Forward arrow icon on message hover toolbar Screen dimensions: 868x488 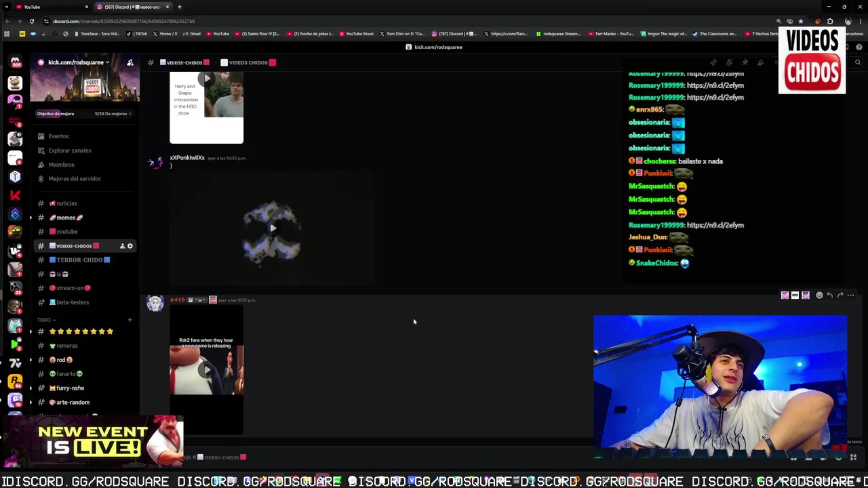[x=840, y=296]
